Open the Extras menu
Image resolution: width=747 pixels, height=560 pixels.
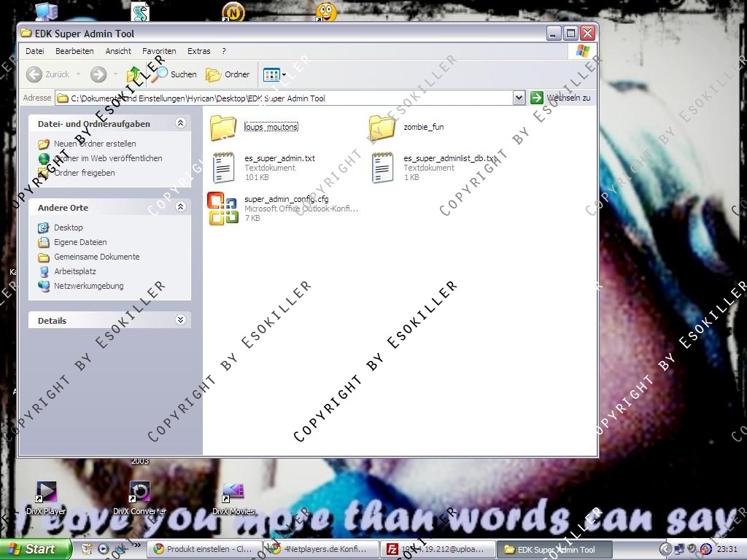click(x=198, y=51)
